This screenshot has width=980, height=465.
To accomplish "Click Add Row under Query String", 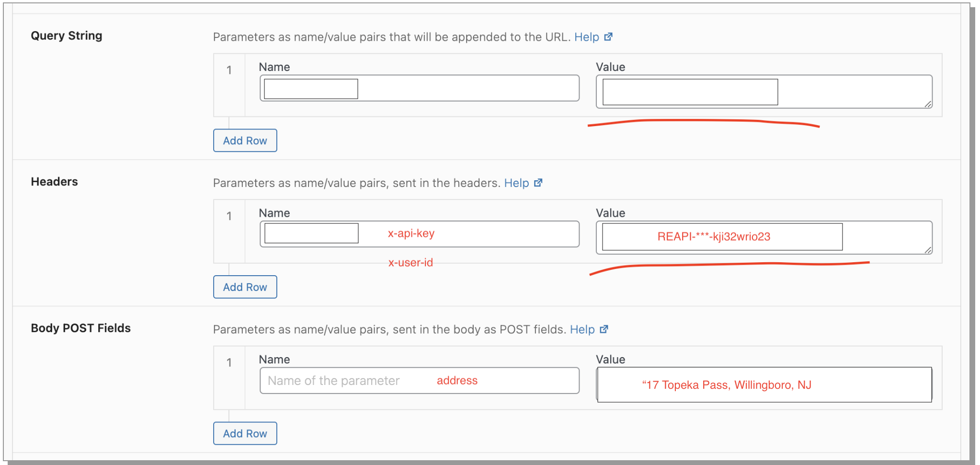I will tap(245, 140).
